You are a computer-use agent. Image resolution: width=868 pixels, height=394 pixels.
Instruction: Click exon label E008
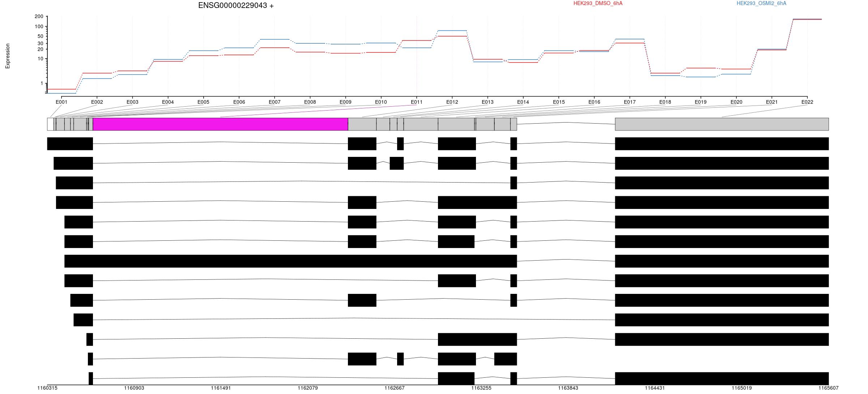(310, 102)
